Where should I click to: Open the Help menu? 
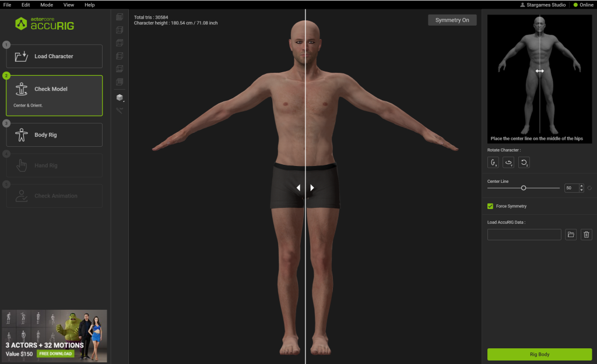[89, 5]
